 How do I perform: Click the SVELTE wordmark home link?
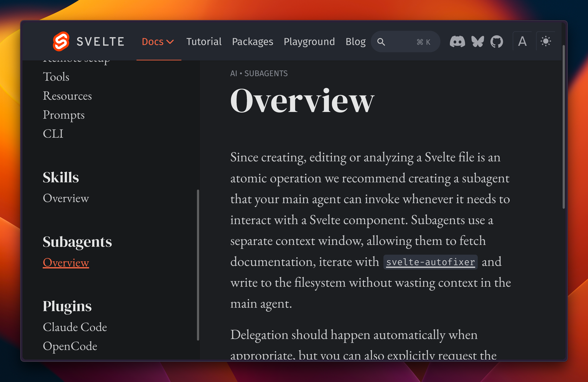pyautogui.click(x=100, y=41)
